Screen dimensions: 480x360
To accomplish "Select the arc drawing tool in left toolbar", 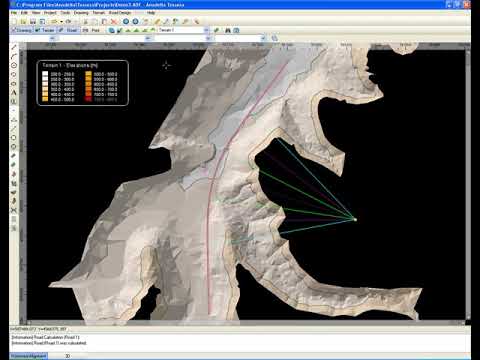I will coord(14,56).
